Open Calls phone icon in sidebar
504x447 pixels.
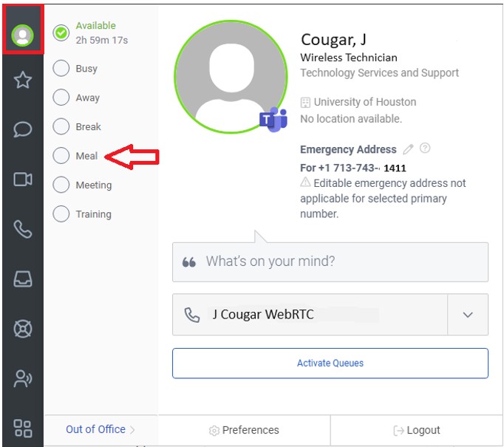(x=23, y=229)
